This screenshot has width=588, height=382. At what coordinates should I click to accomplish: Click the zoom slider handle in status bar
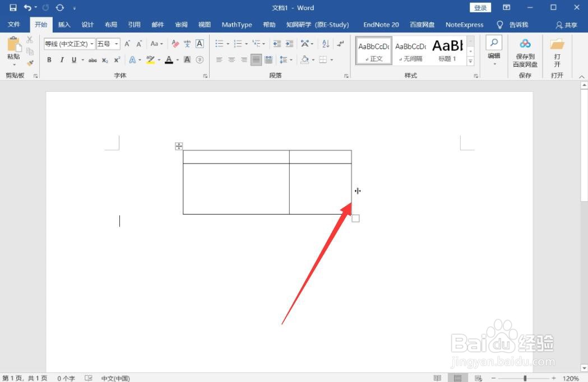pyautogui.click(x=525, y=378)
